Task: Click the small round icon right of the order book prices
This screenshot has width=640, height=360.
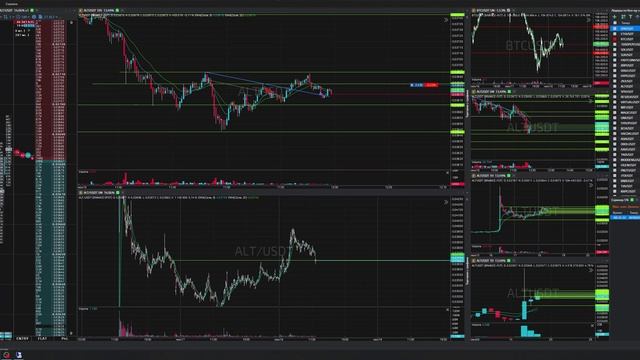Action: pyautogui.click(x=71, y=22)
